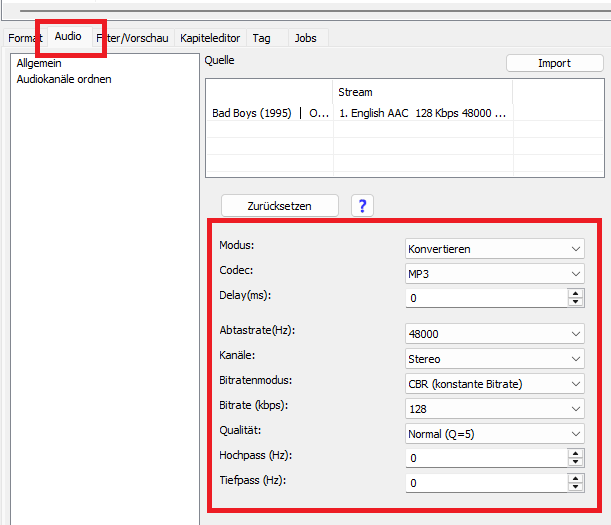
Task: Decrease the Hochpass (Hz) value with down arrow
Action: click(x=575, y=463)
